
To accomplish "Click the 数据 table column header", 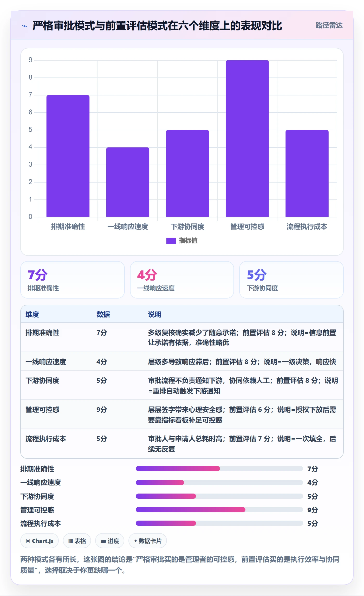I will (x=103, y=314).
